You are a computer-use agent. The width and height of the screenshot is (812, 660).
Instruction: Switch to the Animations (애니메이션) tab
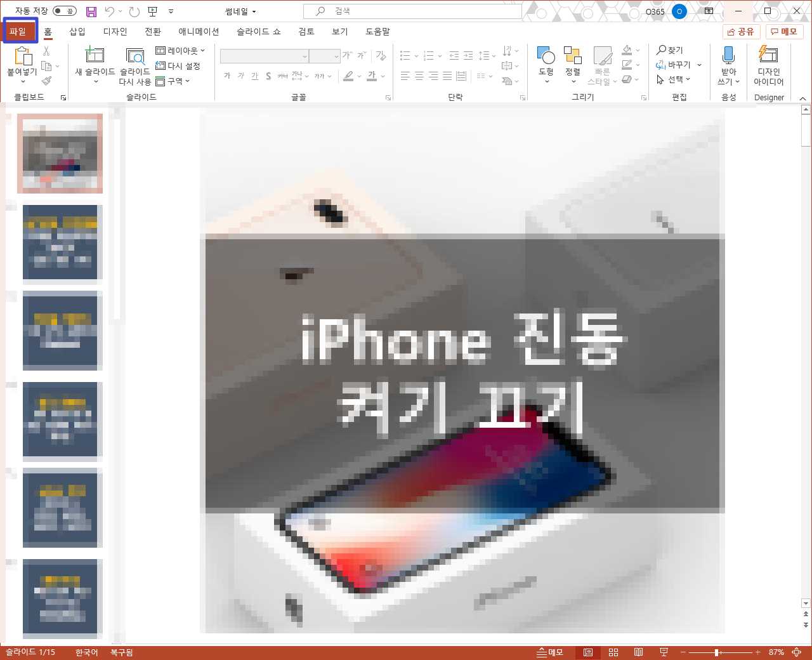199,31
